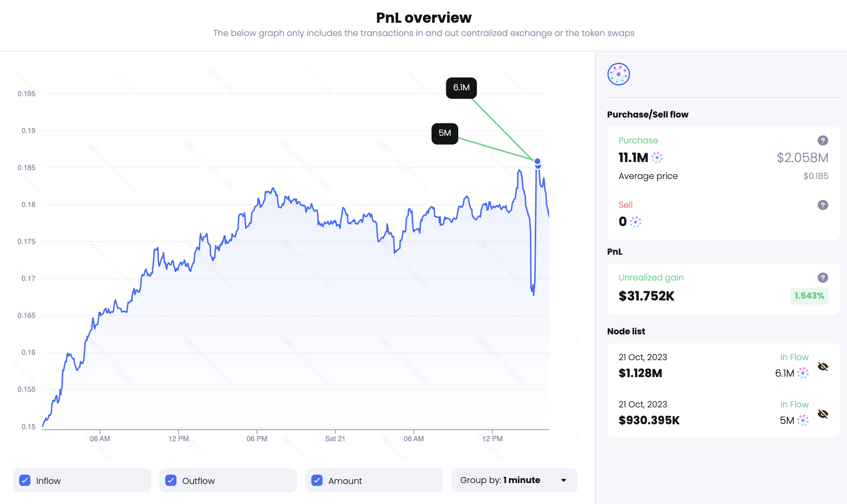Click the Purchase/Sell flow heading
This screenshot has width=847, height=504.
(x=647, y=114)
